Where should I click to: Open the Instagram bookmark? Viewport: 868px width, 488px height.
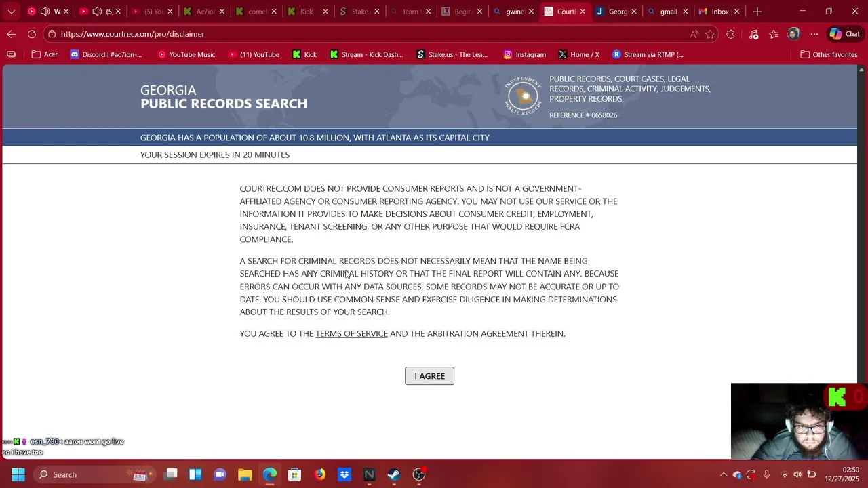(x=524, y=54)
